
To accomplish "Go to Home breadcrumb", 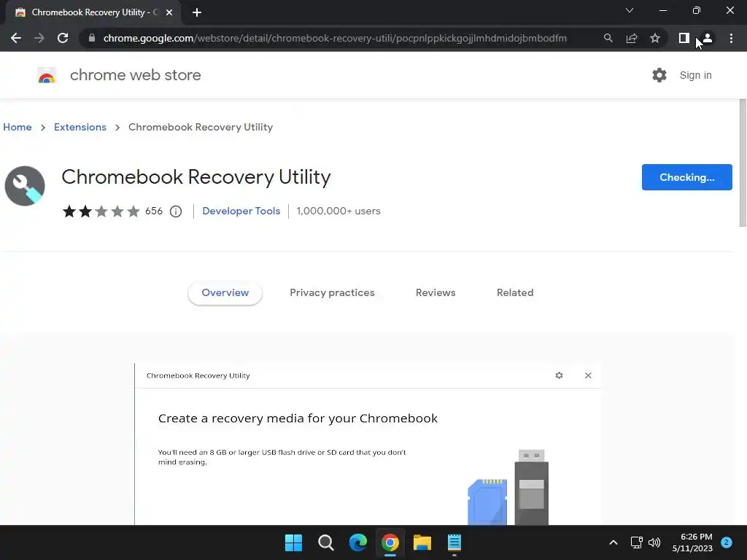I will [x=18, y=127].
